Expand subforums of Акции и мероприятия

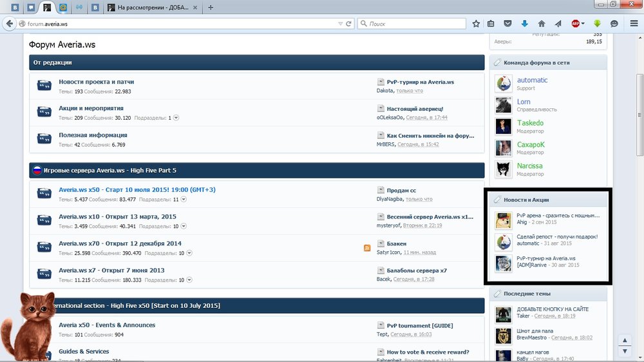(x=176, y=118)
